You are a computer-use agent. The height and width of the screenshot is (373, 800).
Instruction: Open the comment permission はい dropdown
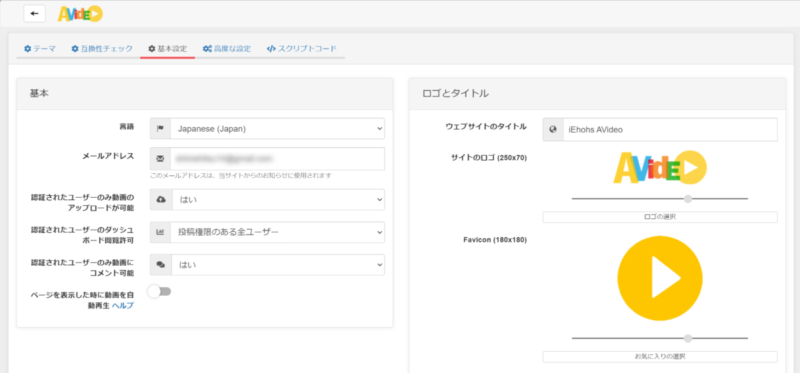point(278,265)
